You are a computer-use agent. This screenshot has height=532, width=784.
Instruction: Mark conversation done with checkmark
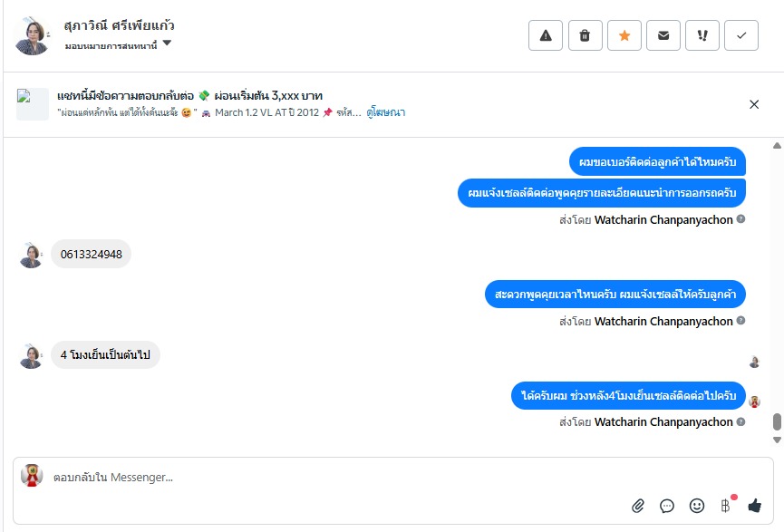click(741, 35)
